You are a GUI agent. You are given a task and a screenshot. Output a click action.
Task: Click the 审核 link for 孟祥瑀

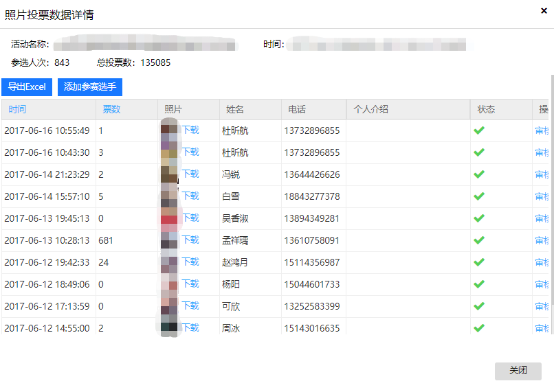[x=542, y=240]
